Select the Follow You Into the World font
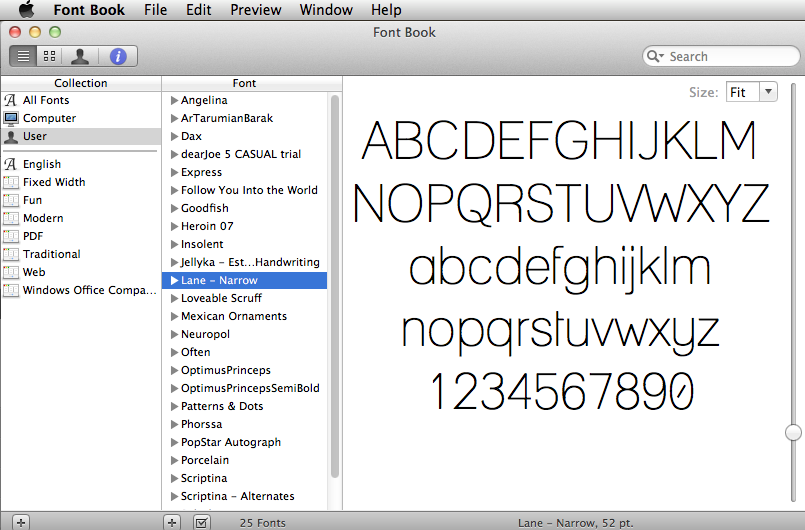 pos(244,190)
